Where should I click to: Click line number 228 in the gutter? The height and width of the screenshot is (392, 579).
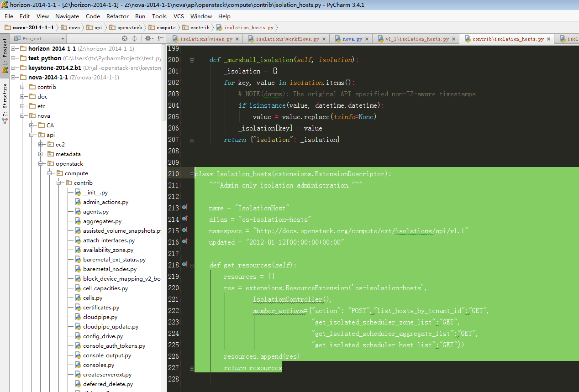174,379
